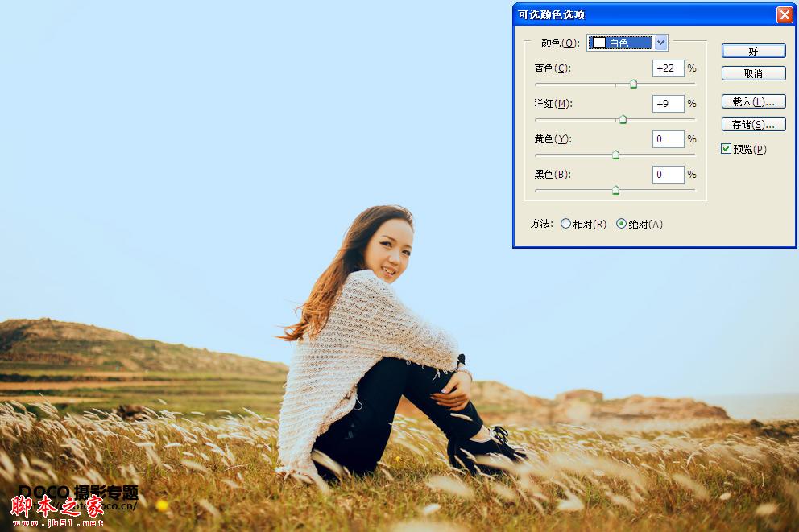
Task: Click the Black value field showing 0
Action: coord(668,174)
